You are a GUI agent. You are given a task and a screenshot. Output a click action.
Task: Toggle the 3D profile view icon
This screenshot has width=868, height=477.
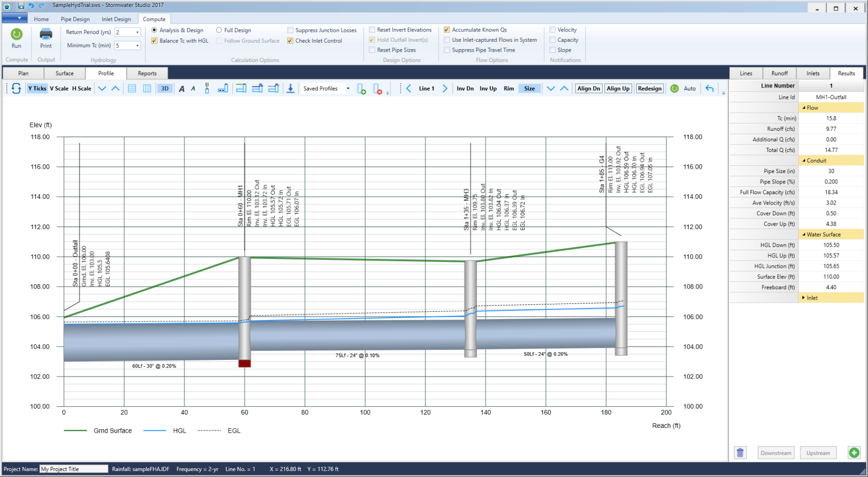165,89
